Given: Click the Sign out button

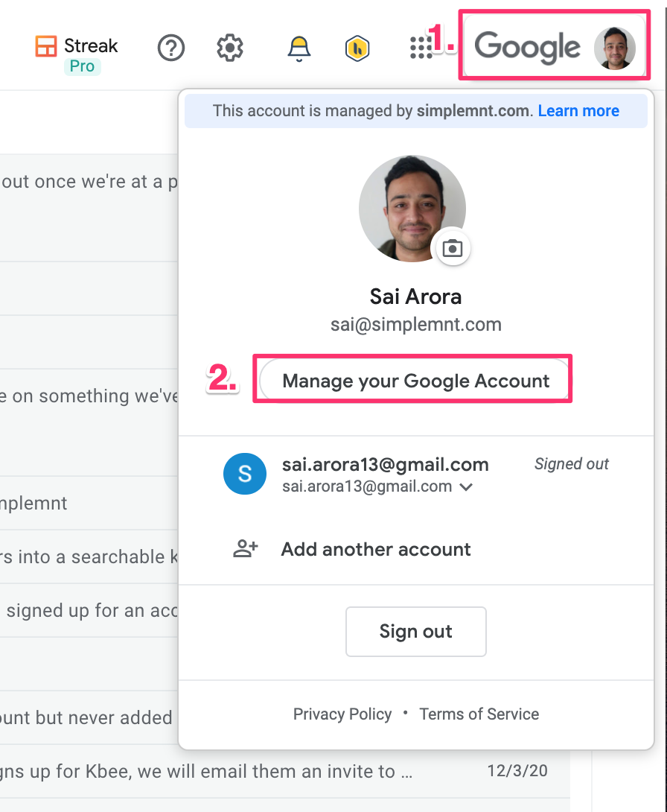Looking at the screenshot, I should click(416, 631).
